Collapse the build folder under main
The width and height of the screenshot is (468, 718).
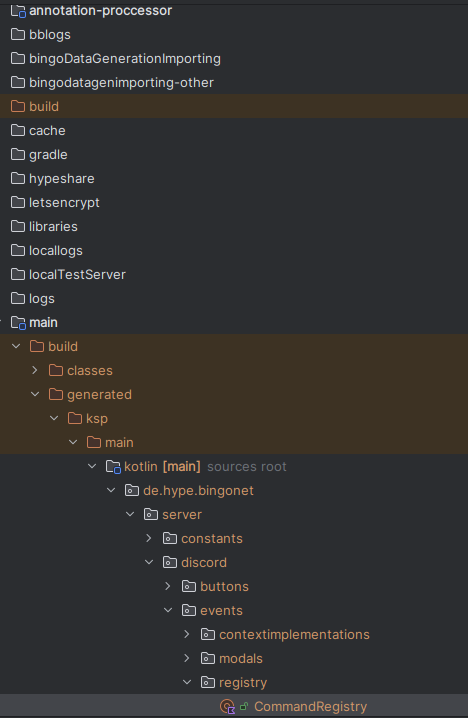tap(16, 346)
